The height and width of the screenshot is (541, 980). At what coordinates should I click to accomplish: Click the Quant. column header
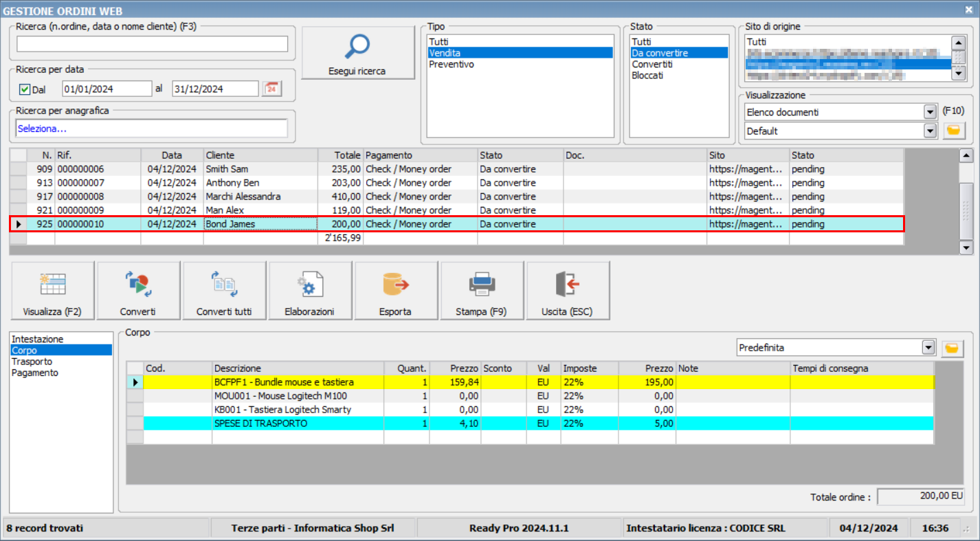(407, 368)
